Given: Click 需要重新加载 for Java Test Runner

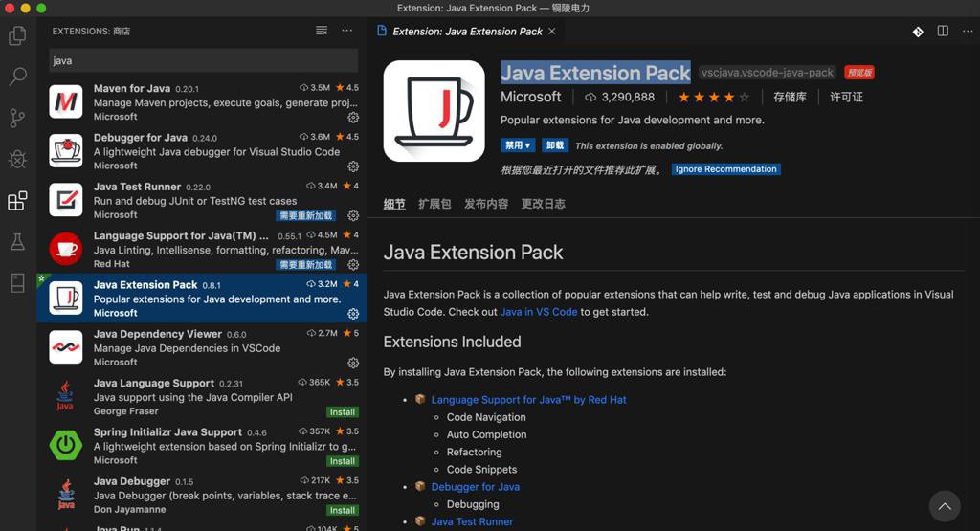Looking at the screenshot, I should click(x=306, y=215).
